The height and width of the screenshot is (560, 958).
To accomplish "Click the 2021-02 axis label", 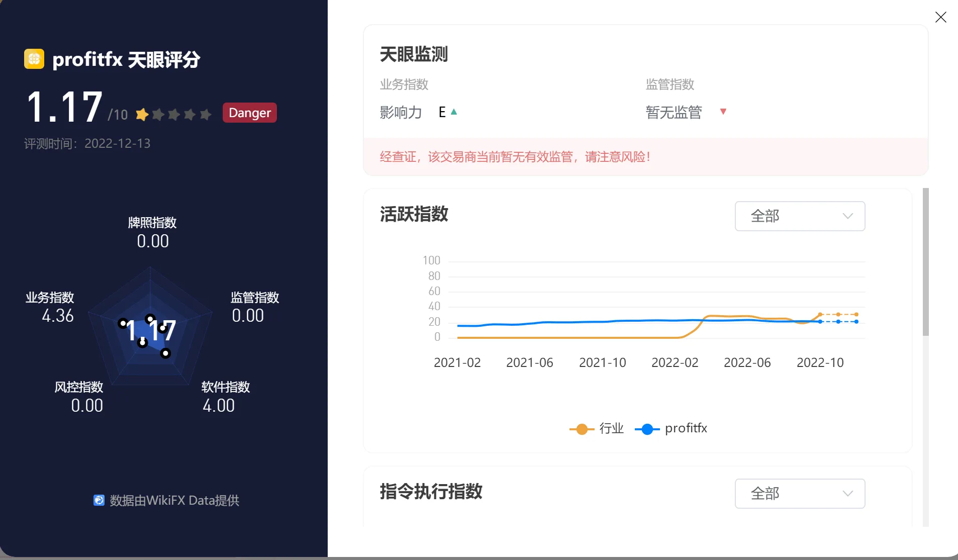I will pyautogui.click(x=457, y=362).
